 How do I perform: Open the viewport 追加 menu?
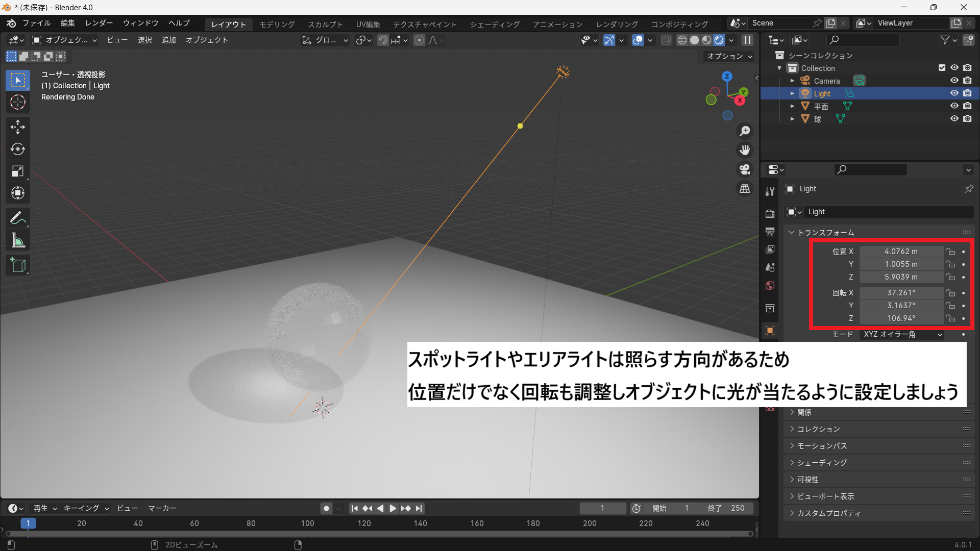tap(168, 40)
